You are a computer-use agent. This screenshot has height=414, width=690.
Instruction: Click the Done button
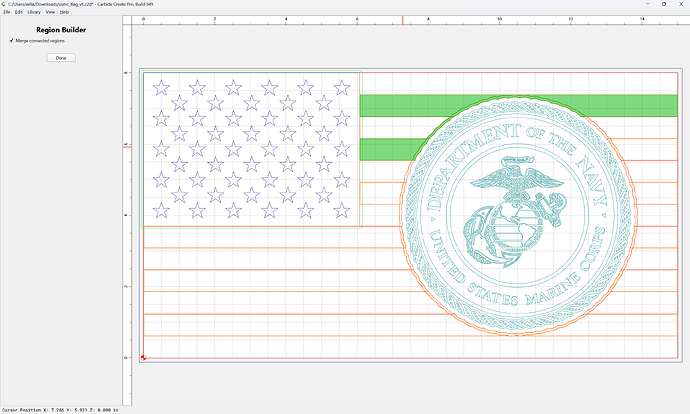coord(61,58)
